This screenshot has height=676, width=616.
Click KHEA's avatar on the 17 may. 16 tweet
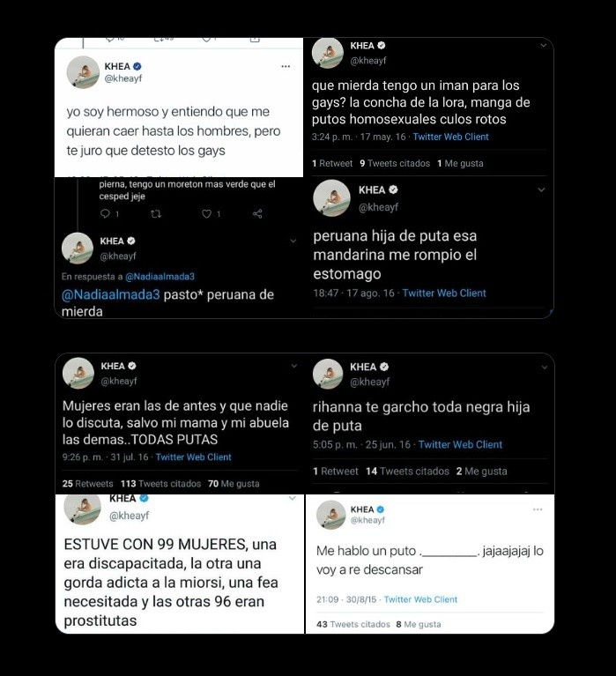point(328,53)
